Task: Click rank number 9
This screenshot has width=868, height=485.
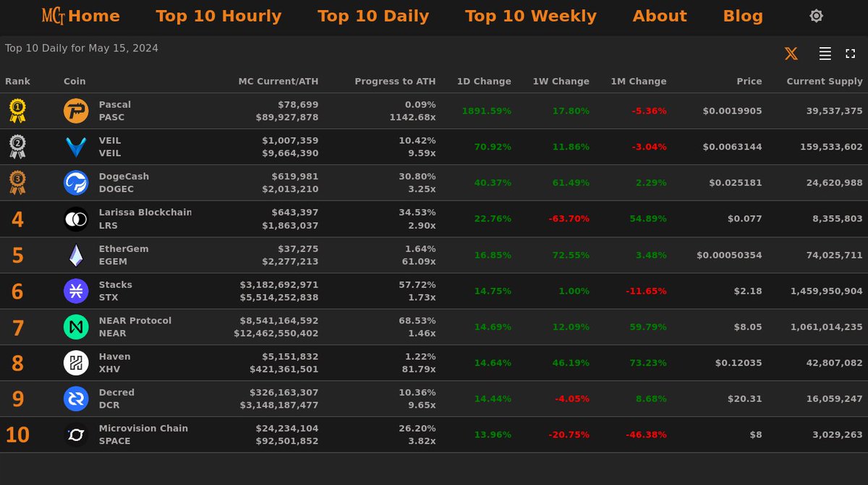Action: point(17,400)
